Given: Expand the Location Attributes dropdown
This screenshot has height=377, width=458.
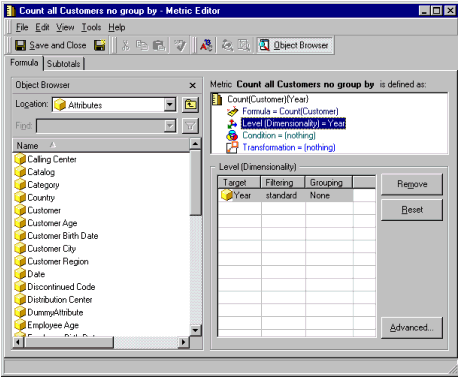Looking at the screenshot, I should pyautogui.click(x=170, y=105).
